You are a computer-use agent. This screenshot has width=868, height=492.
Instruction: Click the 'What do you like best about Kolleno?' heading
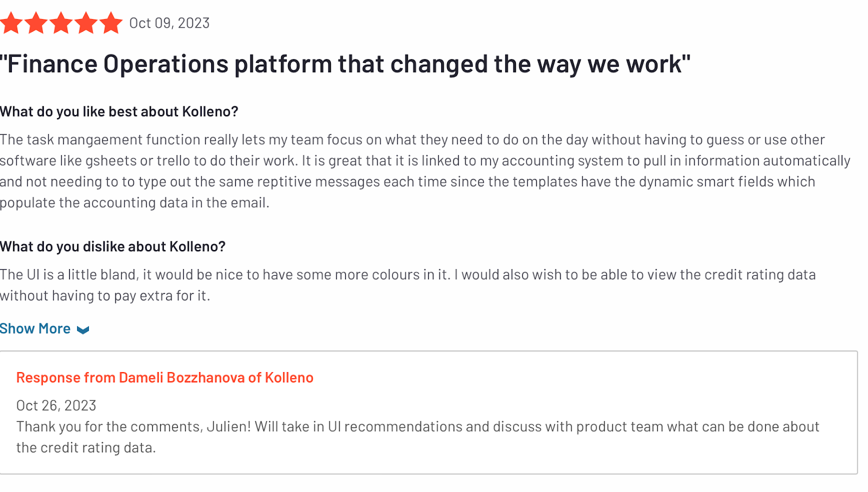click(119, 112)
